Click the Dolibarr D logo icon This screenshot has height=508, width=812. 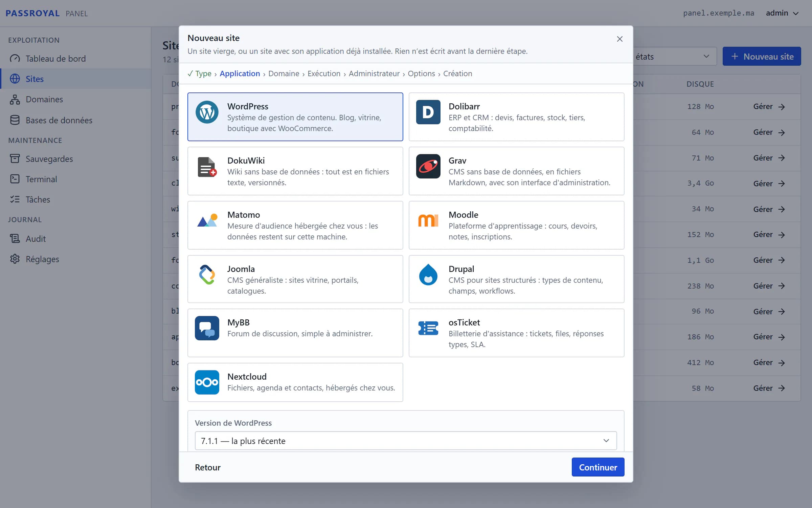pos(428,112)
